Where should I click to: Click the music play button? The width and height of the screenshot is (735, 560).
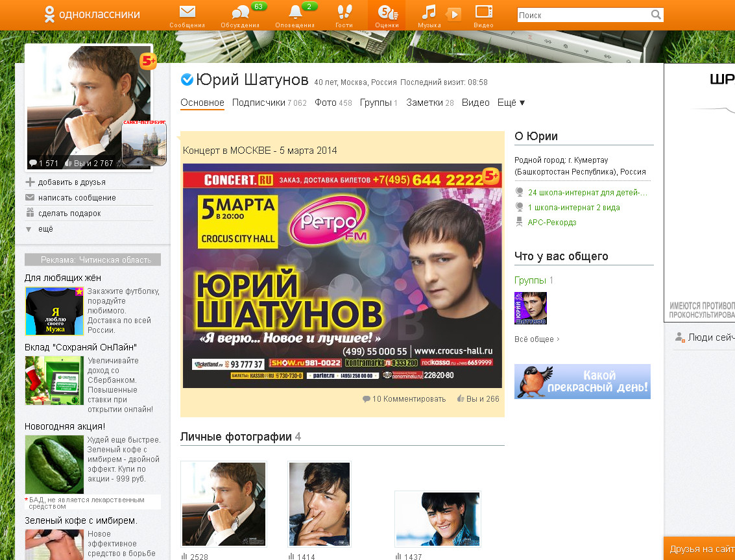point(454,14)
